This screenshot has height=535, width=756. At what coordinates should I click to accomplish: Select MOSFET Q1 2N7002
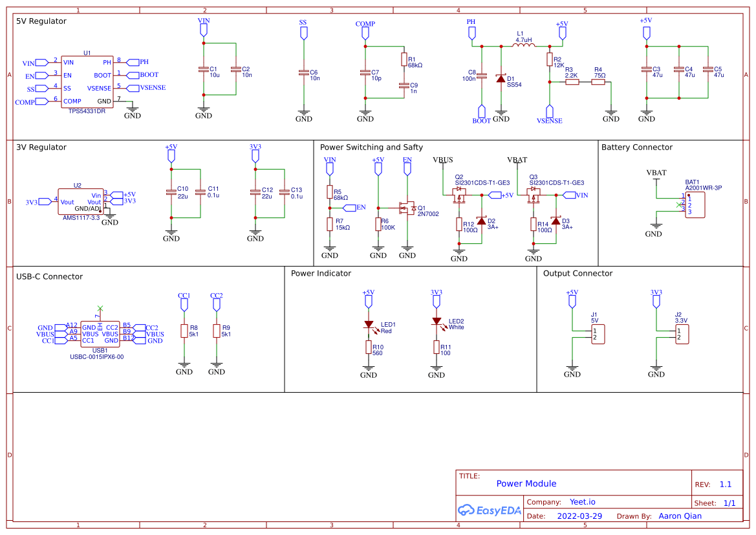(x=407, y=208)
